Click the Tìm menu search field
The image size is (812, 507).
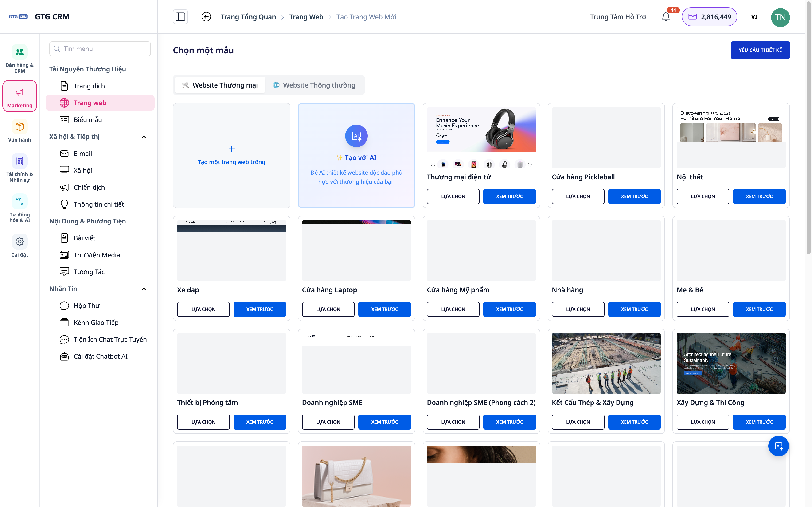100,49
